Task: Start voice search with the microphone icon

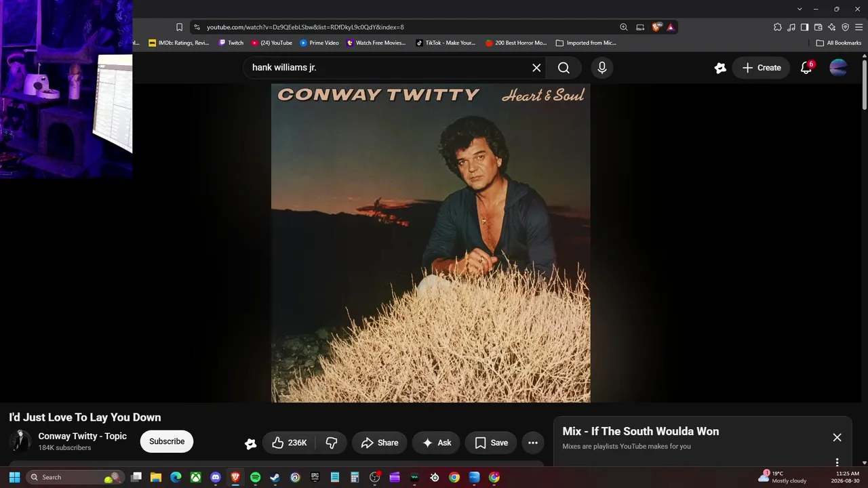Action: pos(601,68)
